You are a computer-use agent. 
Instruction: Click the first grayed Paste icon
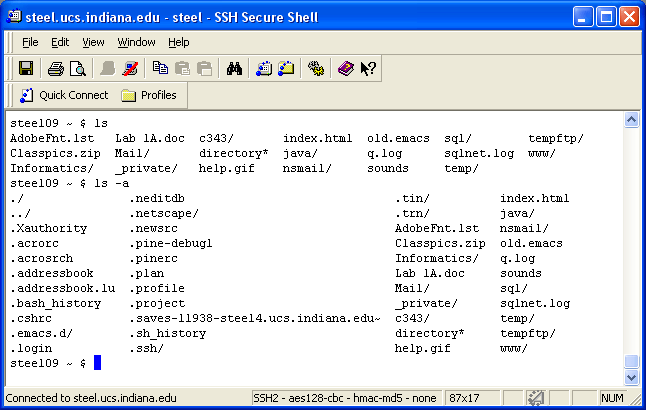[x=182, y=68]
